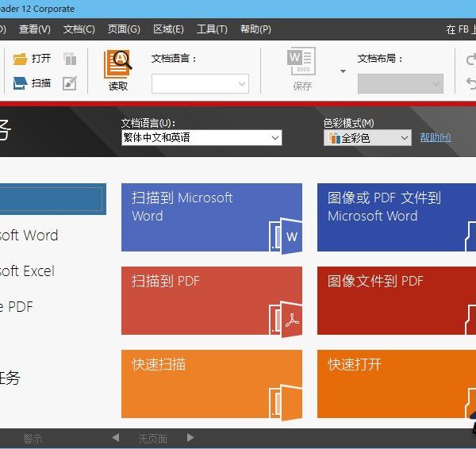Open the toolbar document language combo box
This screenshot has height=449, width=476.
coord(200,84)
